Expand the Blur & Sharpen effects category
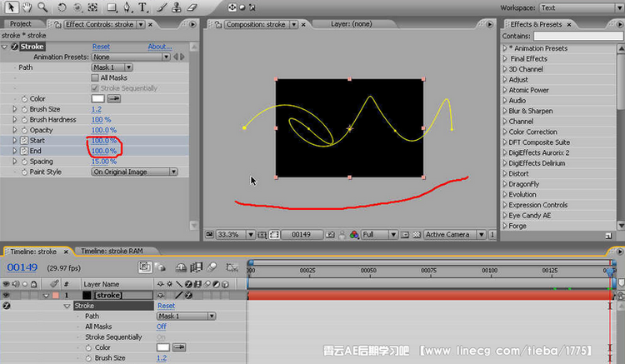Screen dimensions: 625x364 [505, 111]
